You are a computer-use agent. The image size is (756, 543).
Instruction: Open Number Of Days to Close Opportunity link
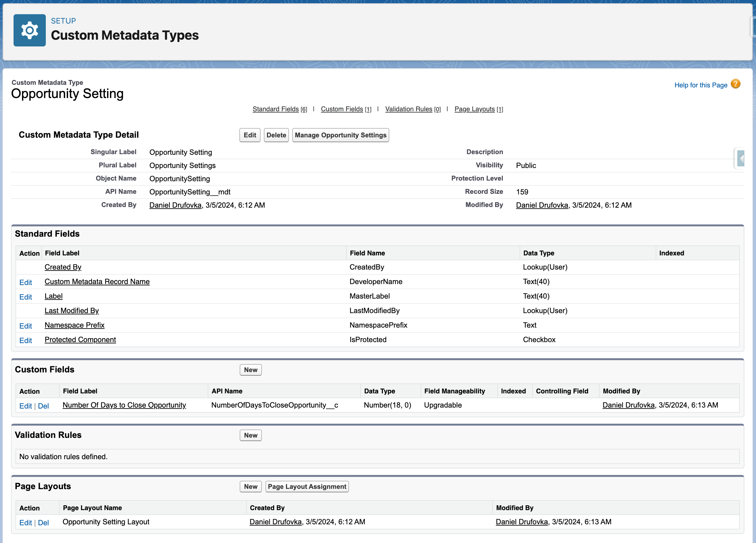pyautogui.click(x=124, y=405)
